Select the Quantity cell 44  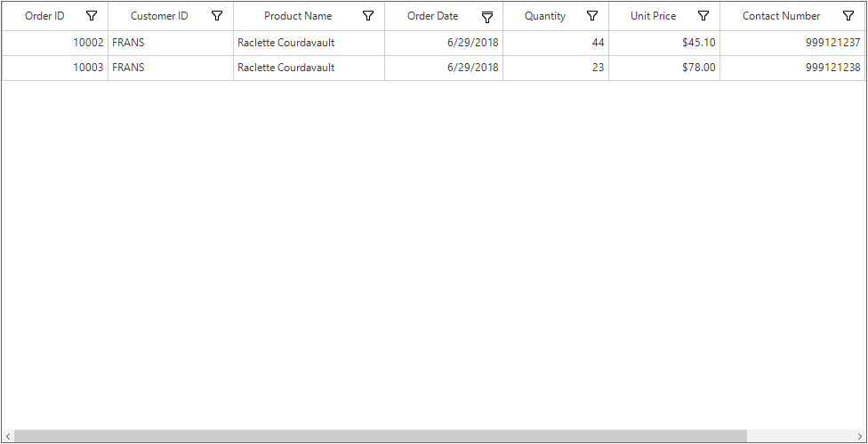(557, 43)
